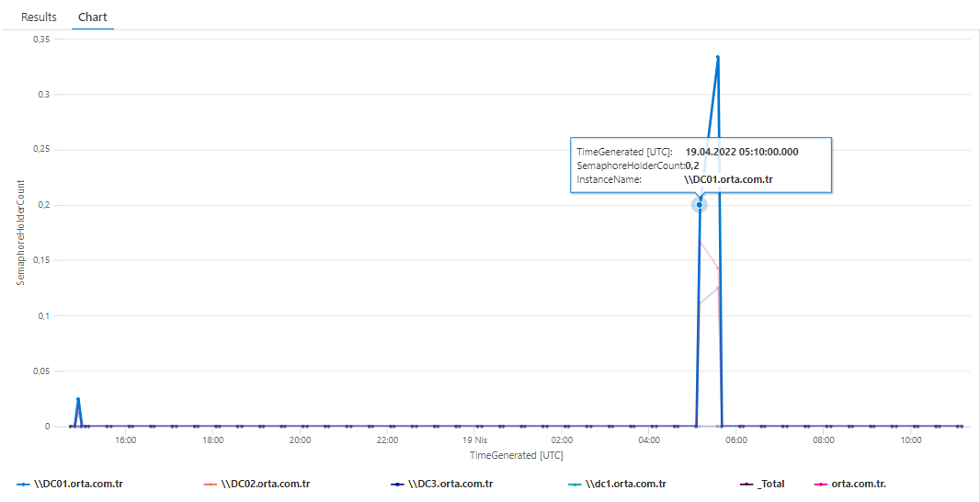Click the 06:00 x-axis label
Screen dimensions: 980x502
(x=736, y=440)
